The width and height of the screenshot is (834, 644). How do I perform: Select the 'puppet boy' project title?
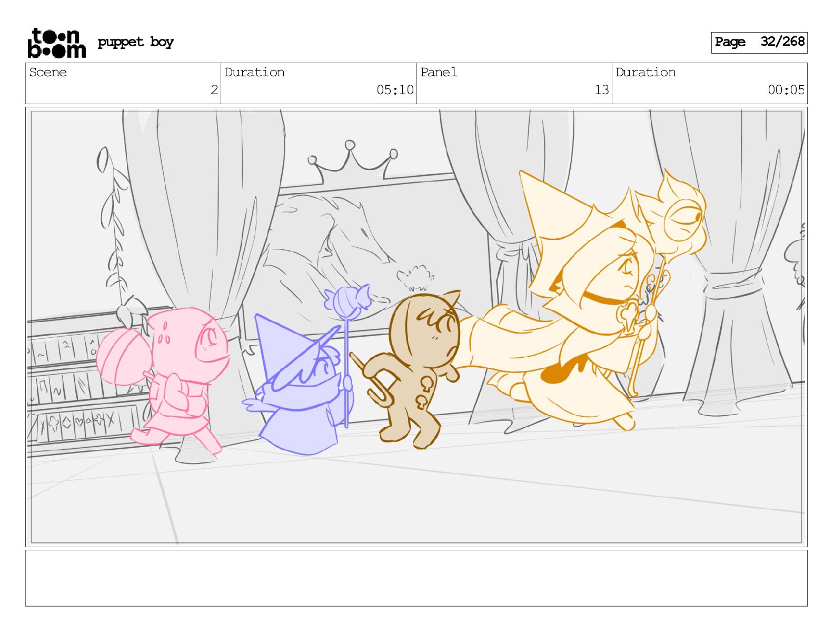coord(135,42)
